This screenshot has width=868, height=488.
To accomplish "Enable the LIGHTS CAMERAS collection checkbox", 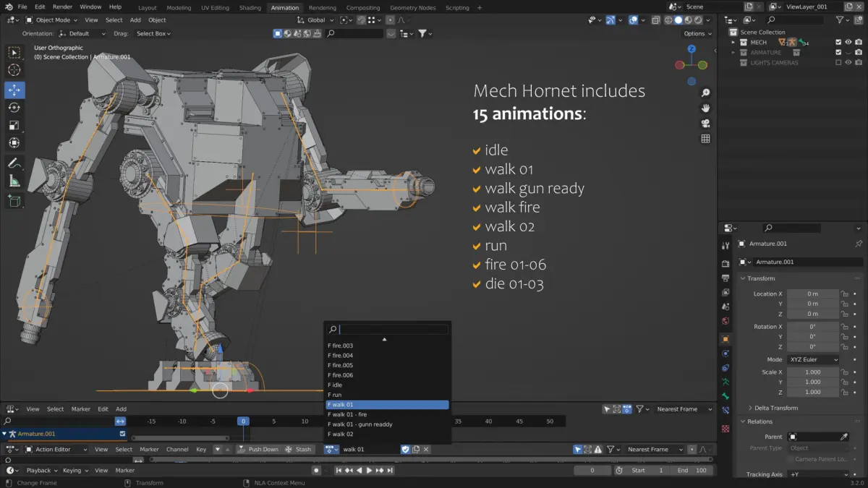I will [838, 62].
